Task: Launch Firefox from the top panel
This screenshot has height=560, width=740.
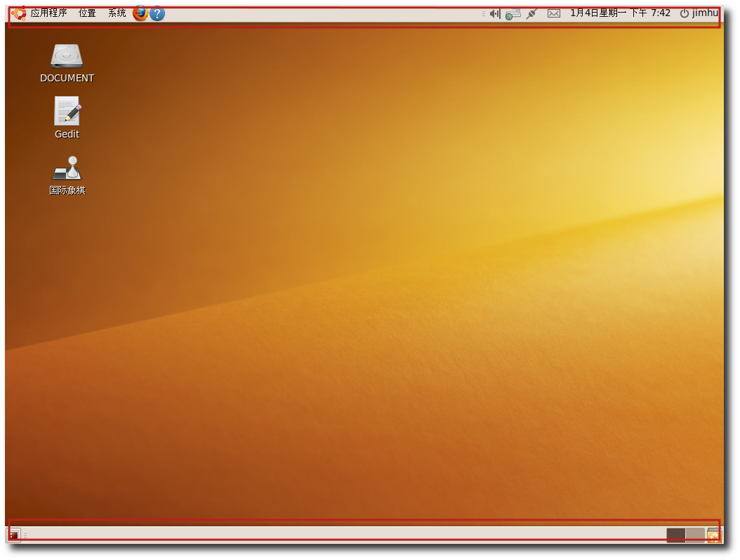Action: pos(140,13)
